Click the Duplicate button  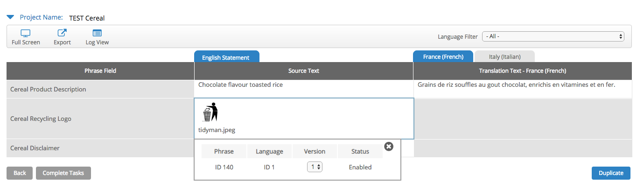coord(611,173)
